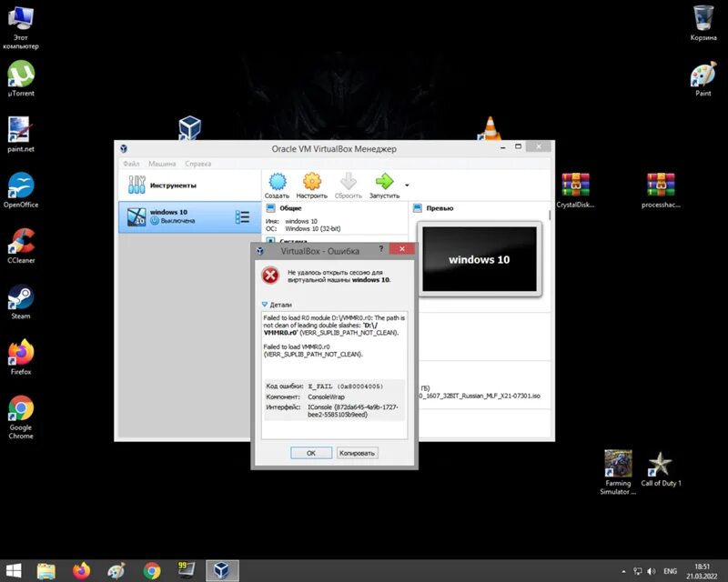Maximize the VirtualBox Manager window
The width and height of the screenshot is (728, 582).
(x=518, y=146)
